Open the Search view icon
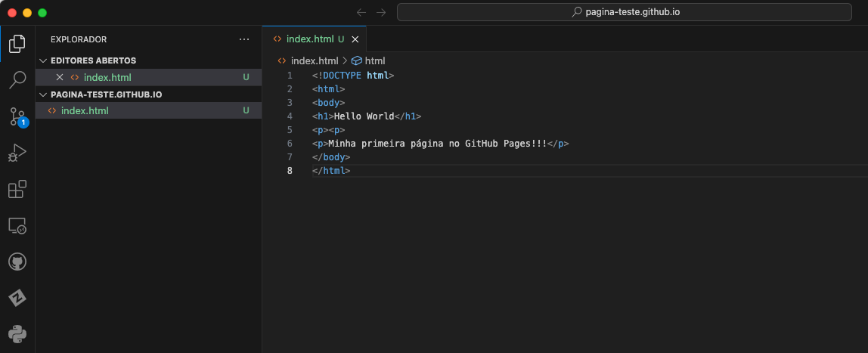 pyautogui.click(x=17, y=79)
